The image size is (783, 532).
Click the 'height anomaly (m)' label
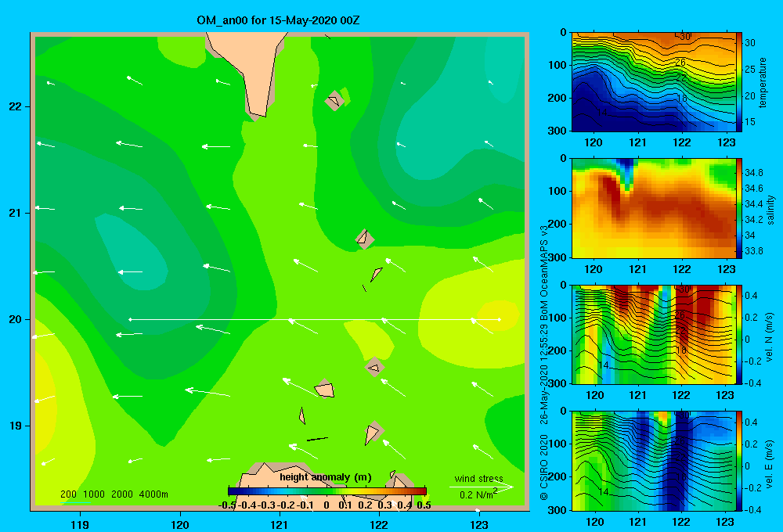(326, 477)
